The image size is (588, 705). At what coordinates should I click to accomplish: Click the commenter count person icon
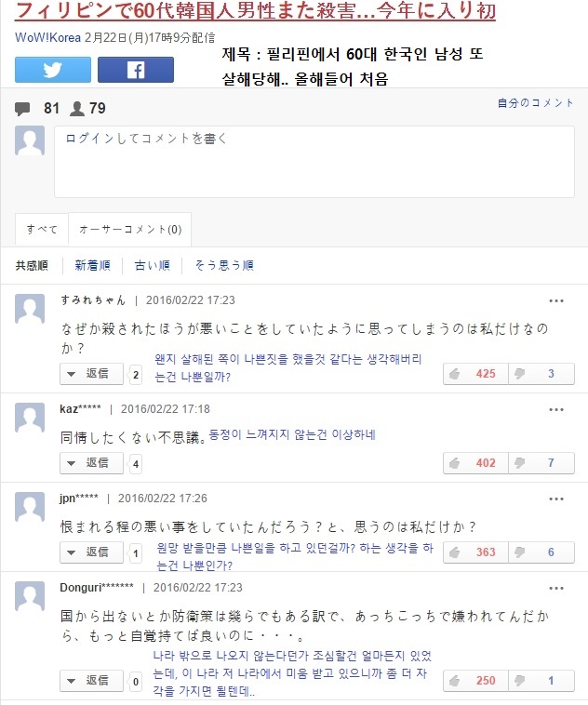point(77,109)
